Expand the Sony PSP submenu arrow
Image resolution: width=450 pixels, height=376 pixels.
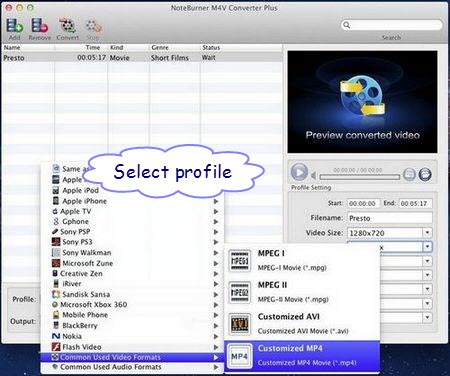tap(216, 232)
